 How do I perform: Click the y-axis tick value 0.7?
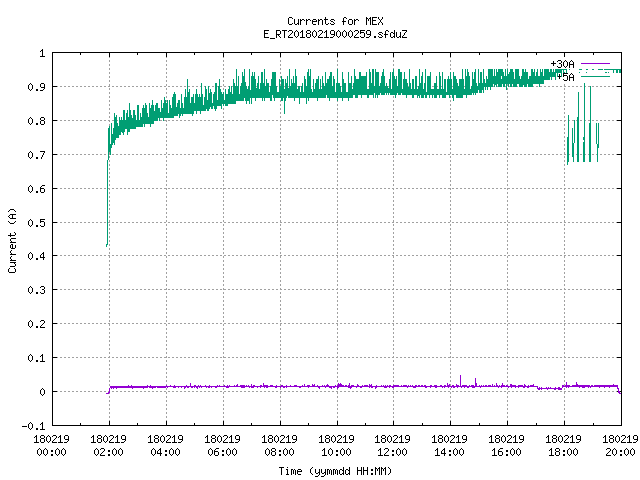point(36,155)
